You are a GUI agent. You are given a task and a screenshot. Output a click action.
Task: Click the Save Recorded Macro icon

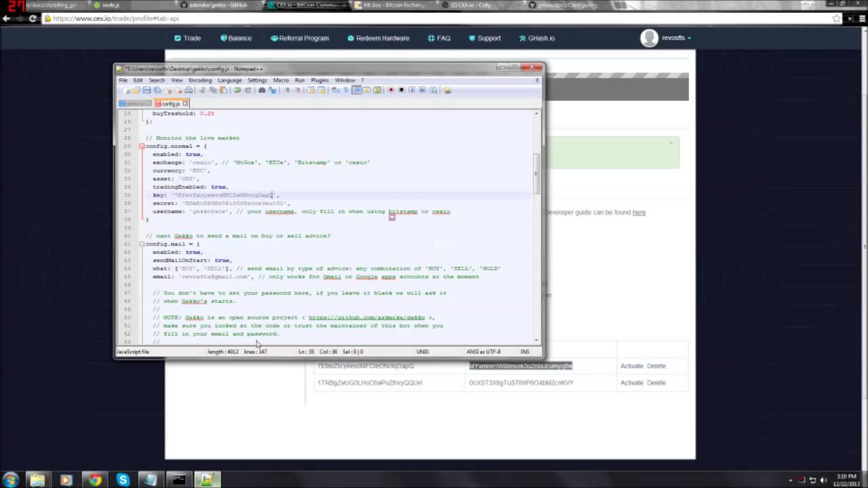(x=434, y=90)
